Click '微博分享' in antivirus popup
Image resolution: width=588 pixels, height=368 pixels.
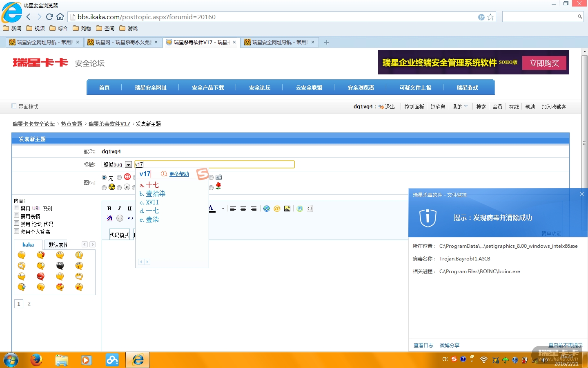450,346
